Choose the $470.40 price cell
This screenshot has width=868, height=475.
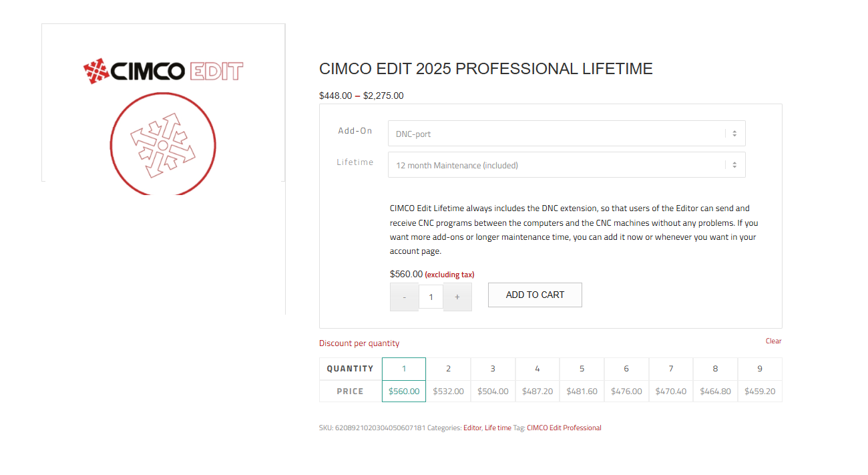point(670,391)
